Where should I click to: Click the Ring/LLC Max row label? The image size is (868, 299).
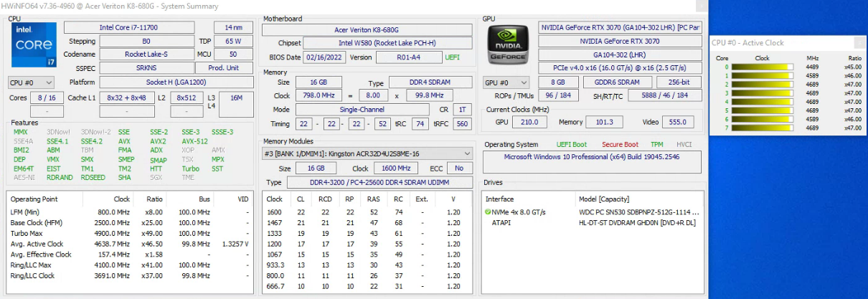tap(31, 265)
